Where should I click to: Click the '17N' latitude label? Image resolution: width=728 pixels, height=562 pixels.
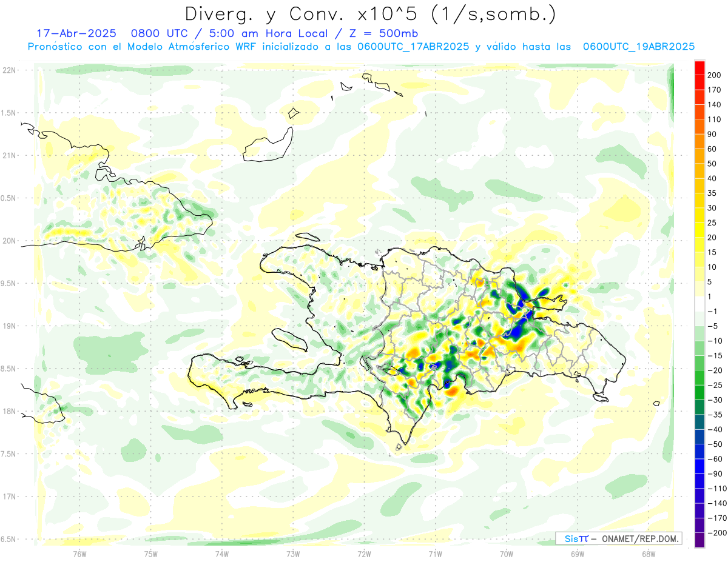point(8,497)
